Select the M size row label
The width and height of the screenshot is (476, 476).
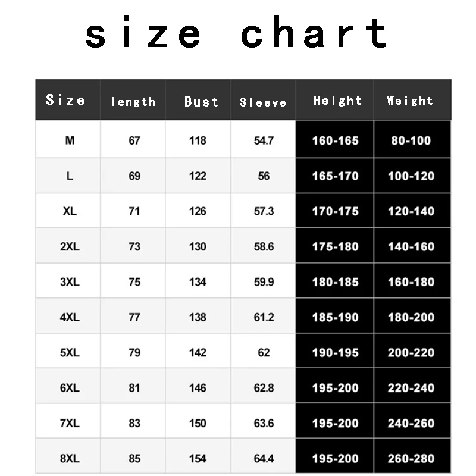(70, 140)
